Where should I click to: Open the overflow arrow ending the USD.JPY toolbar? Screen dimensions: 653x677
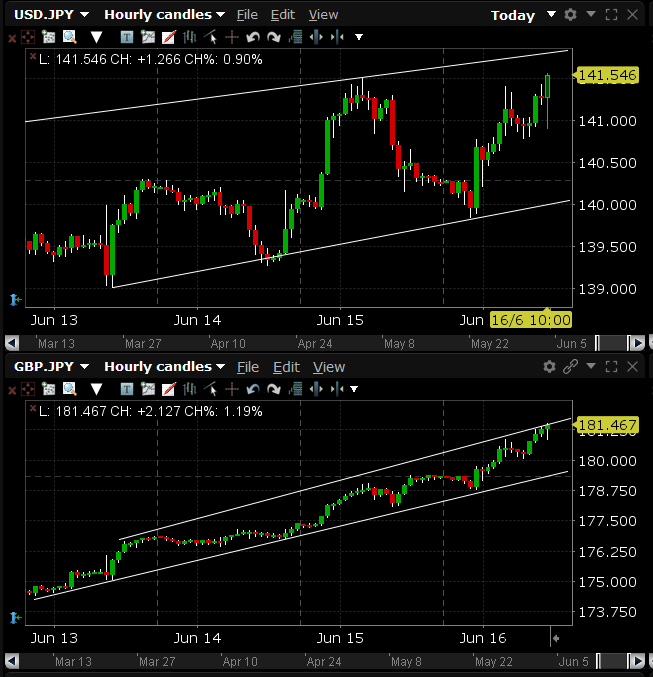tap(358, 38)
